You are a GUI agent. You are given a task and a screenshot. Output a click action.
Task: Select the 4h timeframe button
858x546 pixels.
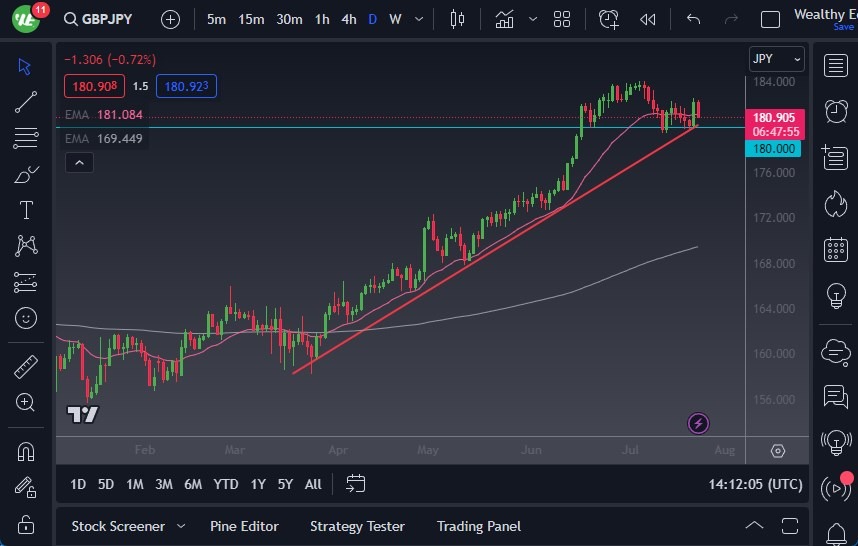coord(348,19)
